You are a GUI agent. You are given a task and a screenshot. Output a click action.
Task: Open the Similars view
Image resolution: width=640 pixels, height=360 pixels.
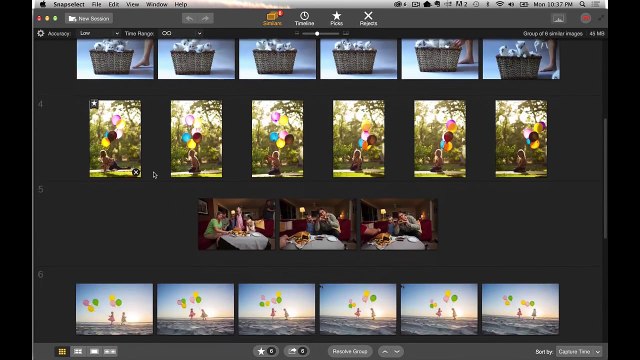272,18
